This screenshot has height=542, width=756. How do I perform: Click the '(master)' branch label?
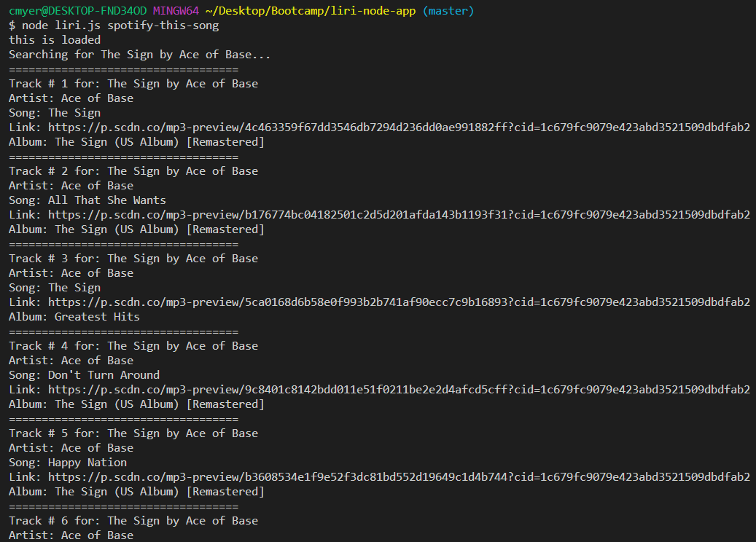point(448,11)
